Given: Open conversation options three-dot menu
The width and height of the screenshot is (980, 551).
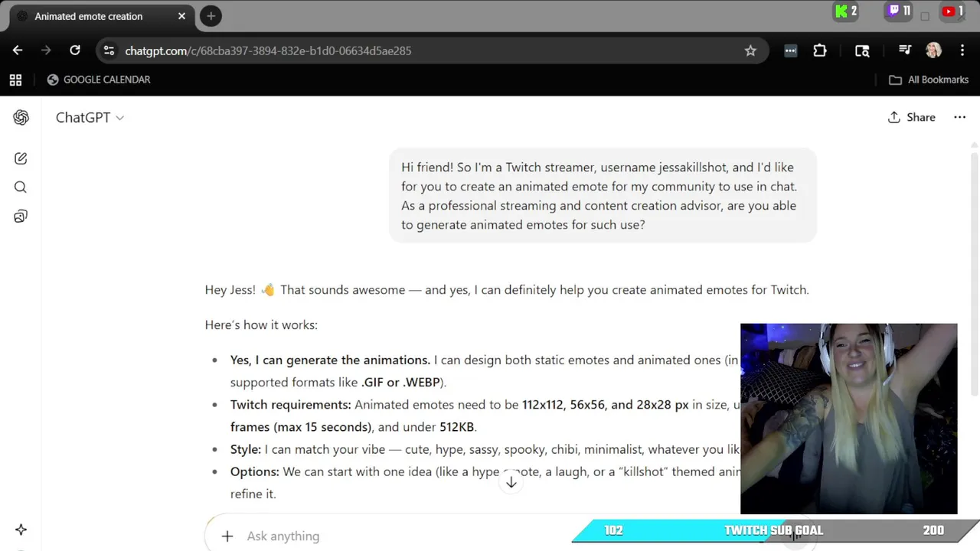Looking at the screenshot, I should coord(959,117).
